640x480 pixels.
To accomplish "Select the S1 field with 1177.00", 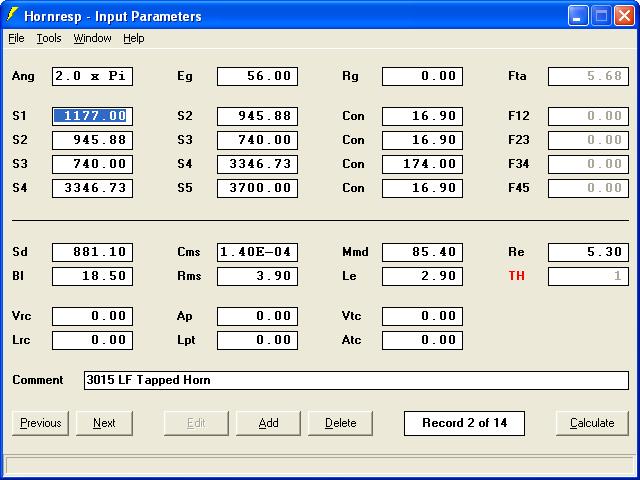I will [x=92, y=116].
